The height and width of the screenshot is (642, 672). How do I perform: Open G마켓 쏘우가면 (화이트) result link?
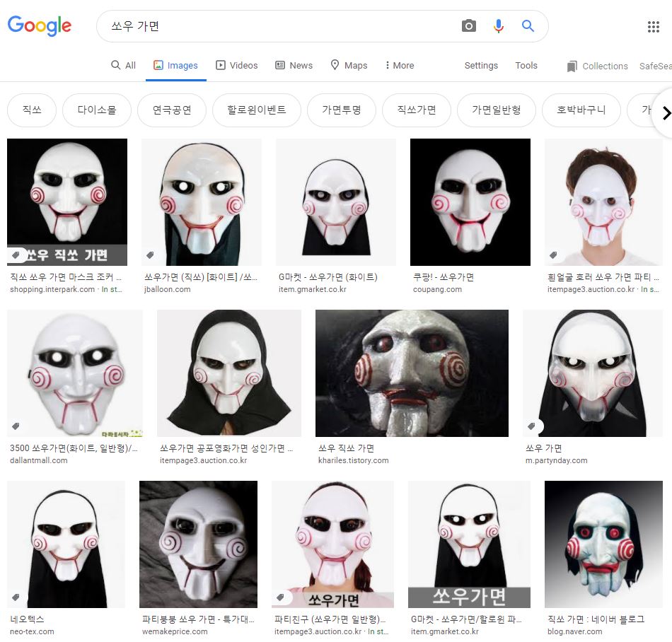328,277
